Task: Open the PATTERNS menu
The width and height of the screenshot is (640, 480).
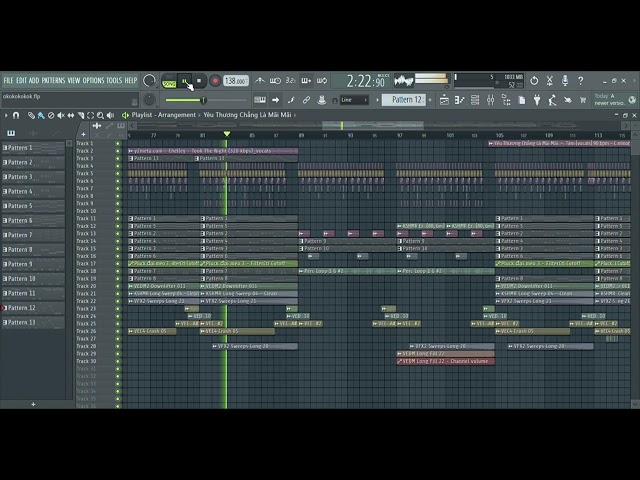Action: [x=53, y=80]
